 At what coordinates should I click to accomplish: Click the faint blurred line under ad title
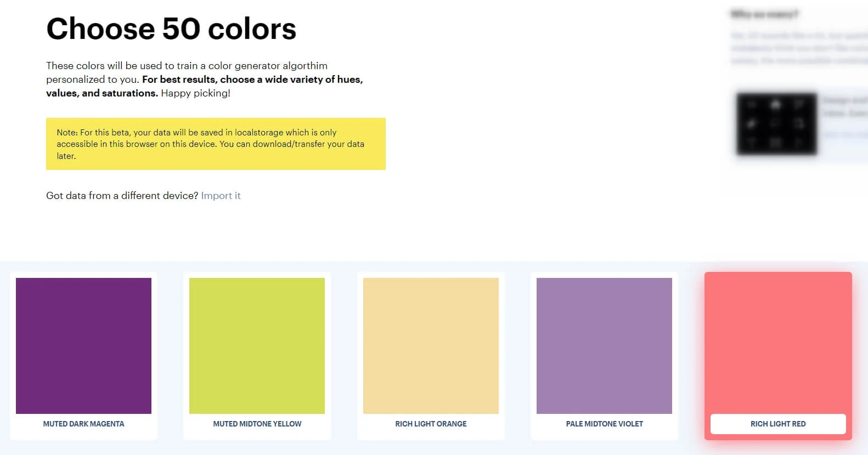coord(844,134)
